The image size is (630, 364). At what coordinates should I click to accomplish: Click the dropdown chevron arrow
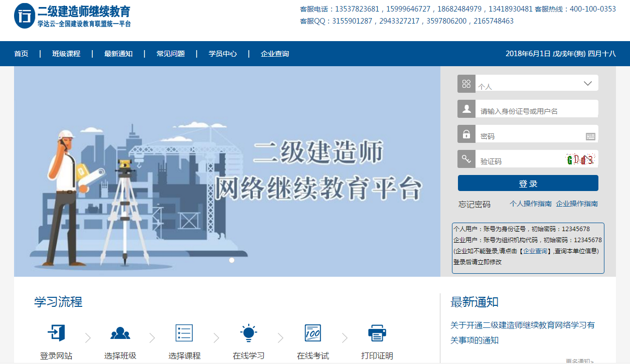588,84
